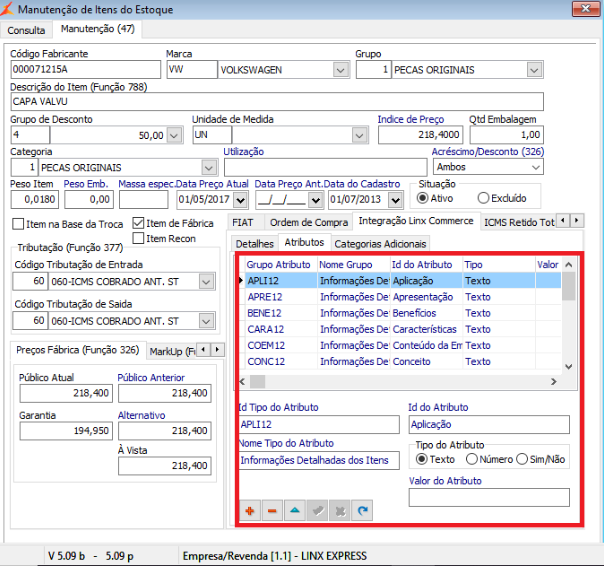Select the CONC12 attribute row
The image size is (604, 566).
[x=400, y=361]
